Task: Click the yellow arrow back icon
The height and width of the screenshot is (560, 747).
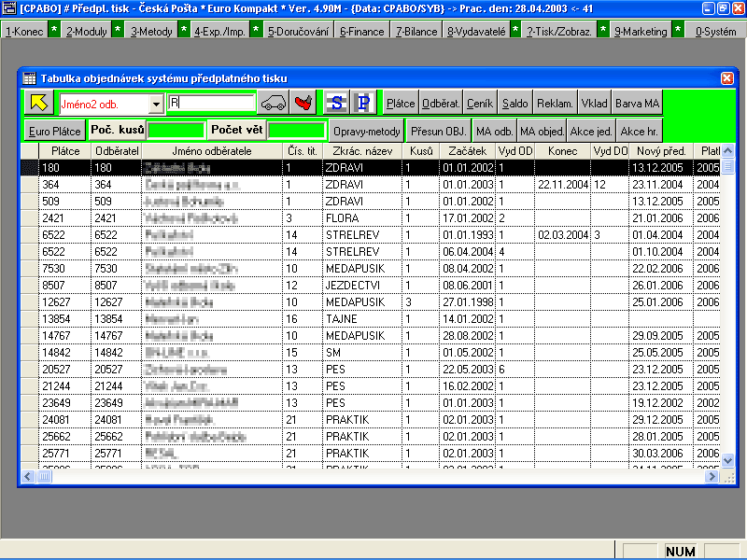Action: (38, 103)
